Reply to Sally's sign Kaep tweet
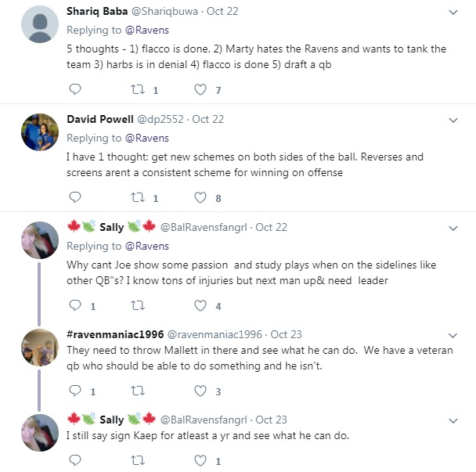 (x=75, y=460)
